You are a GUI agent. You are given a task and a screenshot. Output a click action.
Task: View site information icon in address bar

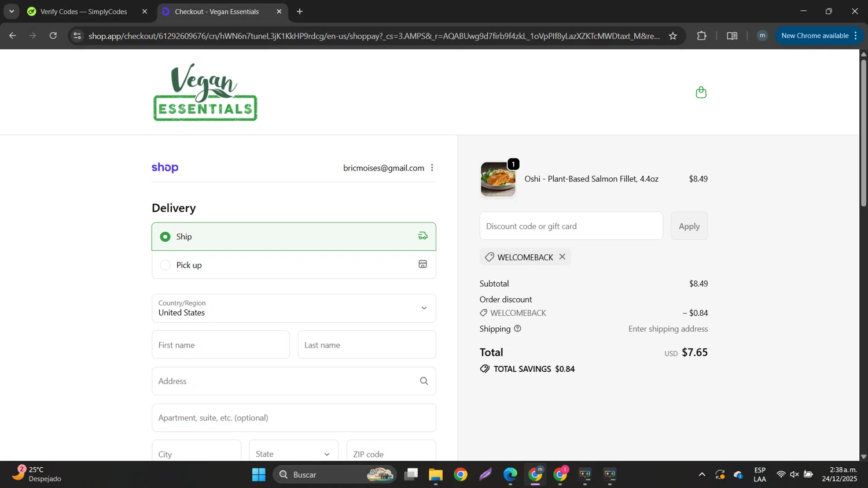(x=77, y=36)
